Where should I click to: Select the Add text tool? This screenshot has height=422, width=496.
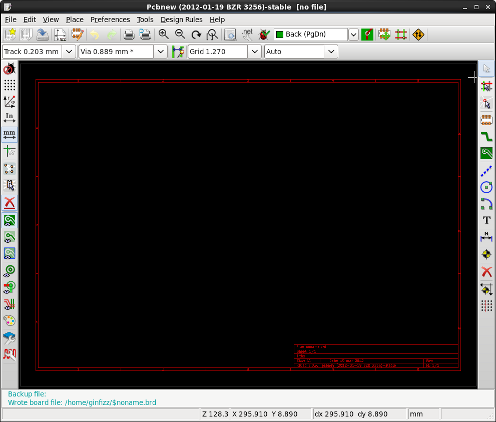click(x=486, y=220)
